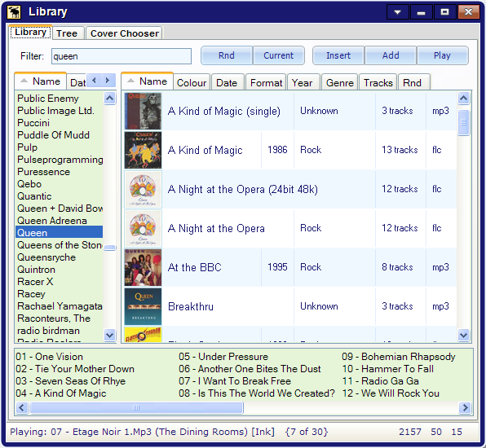Select track 05 - Under Pressure
Viewport: 486px width, 448px height.
click(223, 357)
